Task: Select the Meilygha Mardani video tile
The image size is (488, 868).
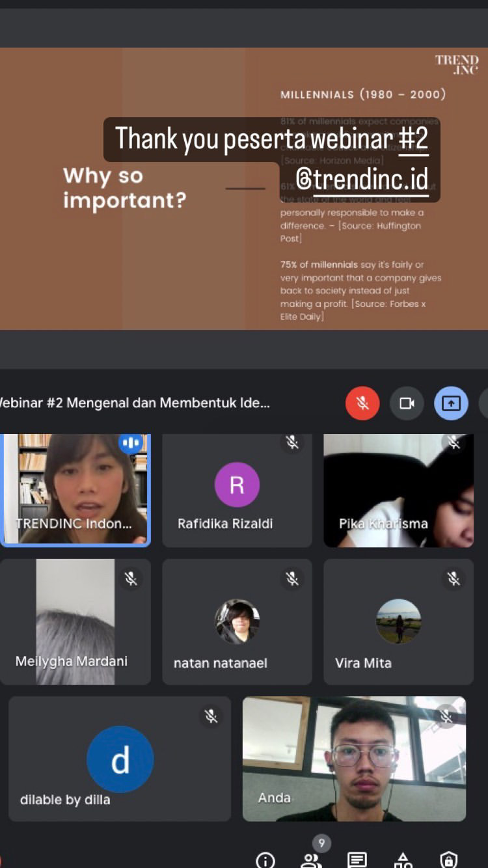Action: (75, 621)
